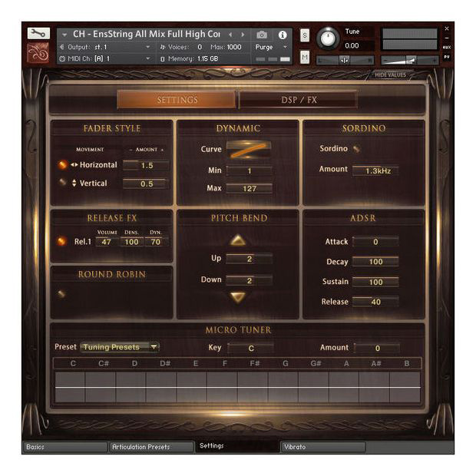
Task: Click the Release FX Volume value 47
Action: 106,242
